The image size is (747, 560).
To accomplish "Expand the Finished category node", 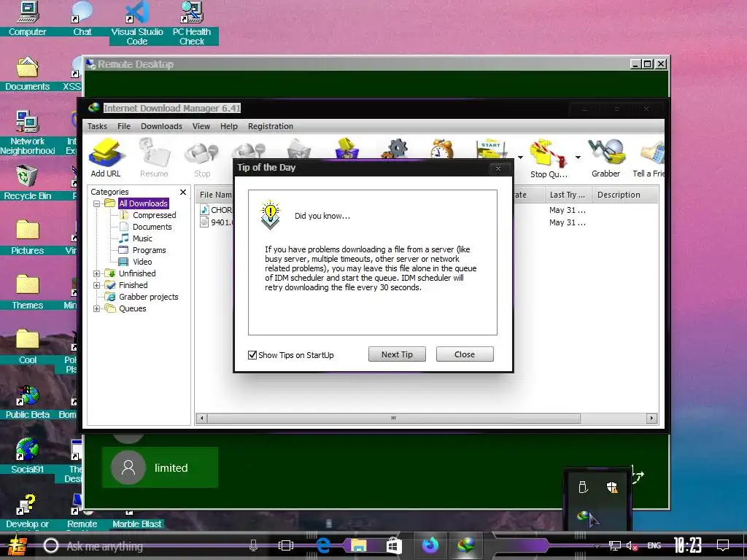I will [x=97, y=285].
